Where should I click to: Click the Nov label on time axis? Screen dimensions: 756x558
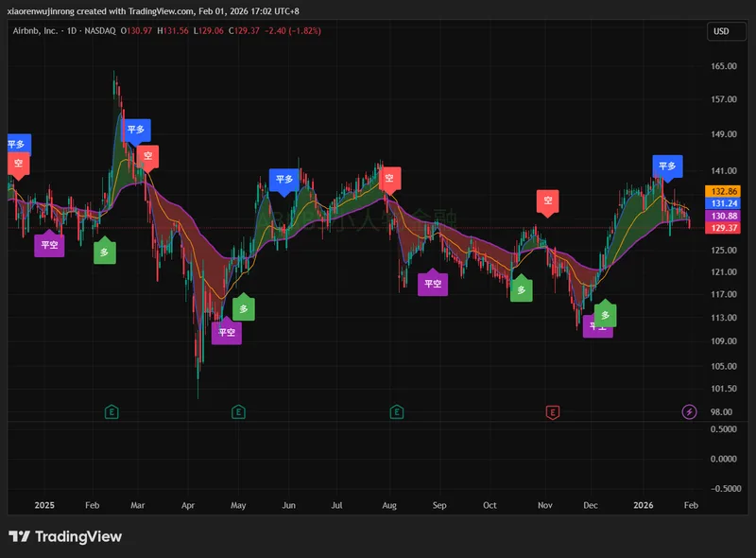click(545, 505)
